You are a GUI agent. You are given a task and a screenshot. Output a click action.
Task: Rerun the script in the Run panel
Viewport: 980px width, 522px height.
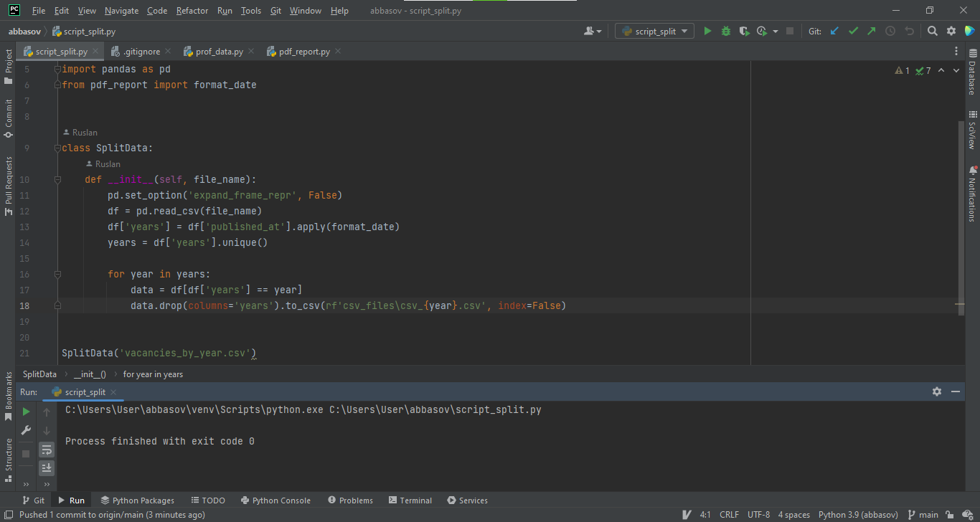pyautogui.click(x=25, y=412)
